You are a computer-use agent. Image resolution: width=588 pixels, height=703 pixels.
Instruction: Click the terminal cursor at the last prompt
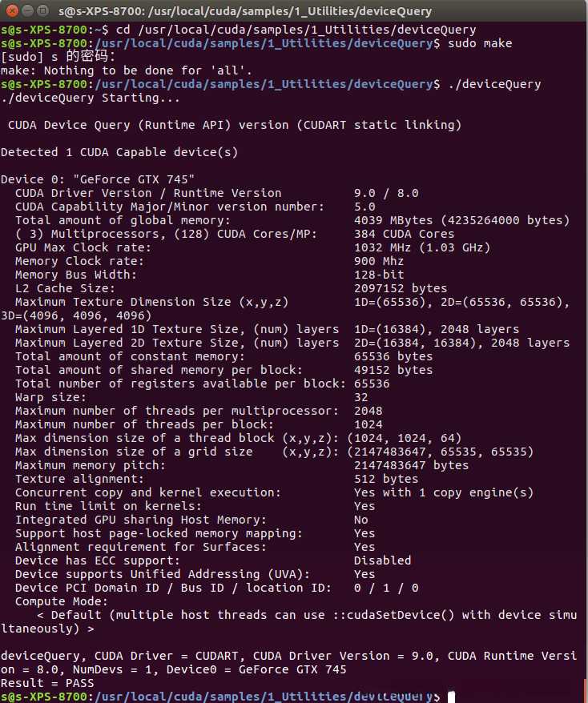point(451,697)
